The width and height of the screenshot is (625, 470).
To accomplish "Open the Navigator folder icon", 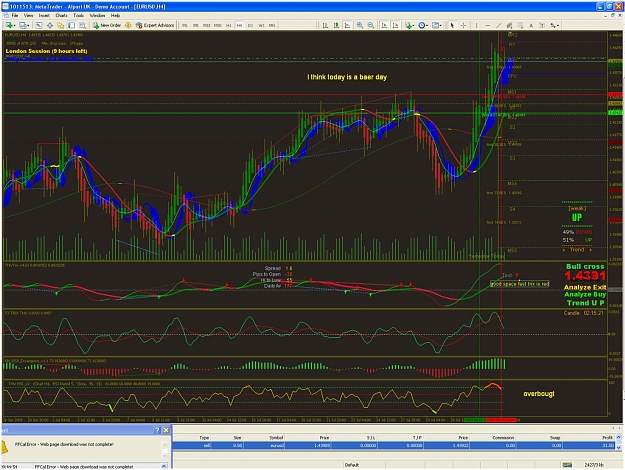I will coord(61,25).
